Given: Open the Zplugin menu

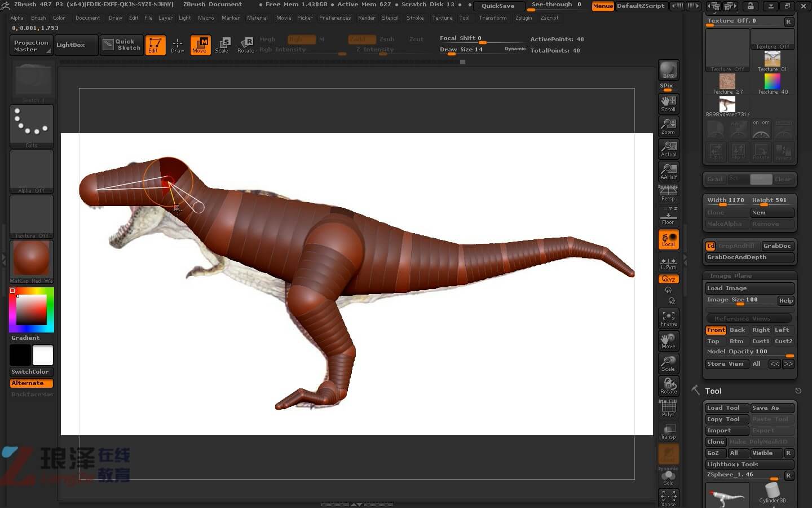Looking at the screenshot, I should tap(523, 18).
